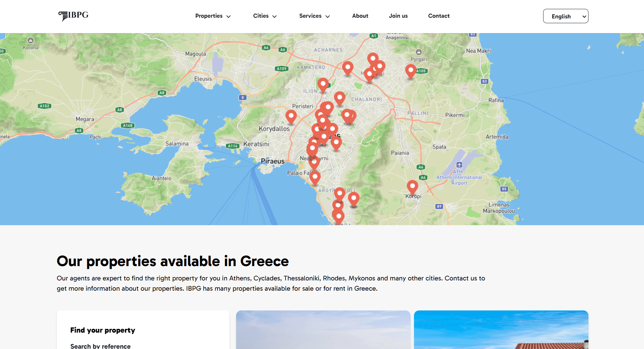Open the Services dropdown menu

[314, 16]
